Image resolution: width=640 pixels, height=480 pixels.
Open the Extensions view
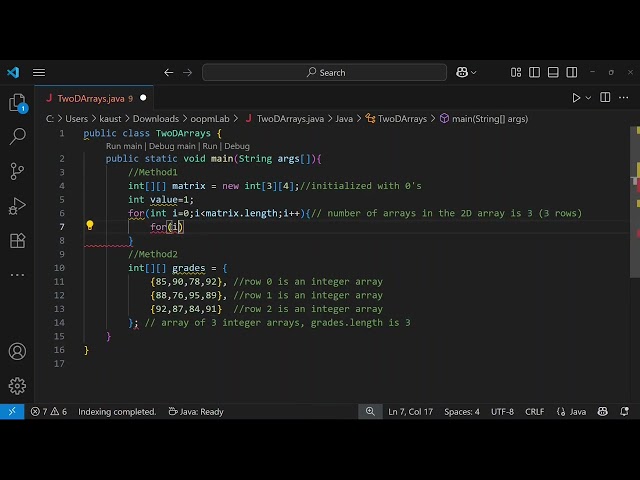[17, 240]
